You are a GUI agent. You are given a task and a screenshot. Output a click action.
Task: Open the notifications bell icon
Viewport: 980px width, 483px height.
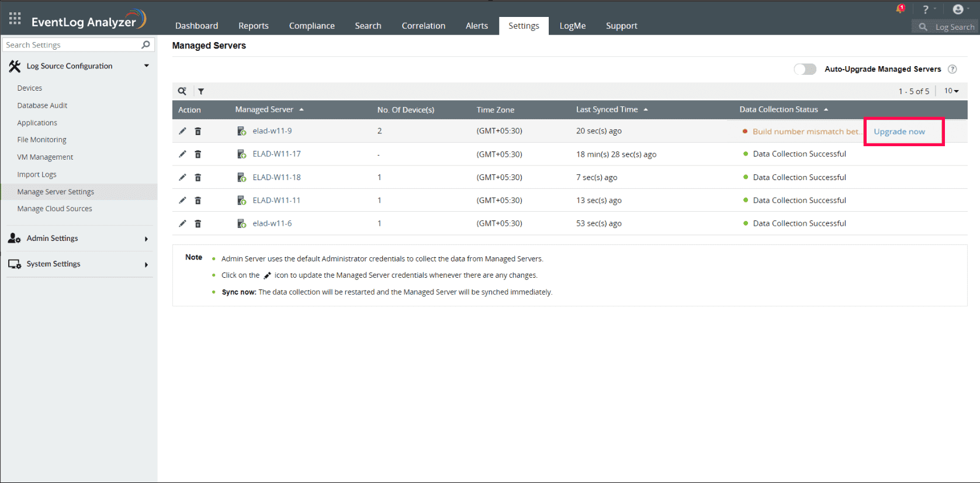click(900, 9)
